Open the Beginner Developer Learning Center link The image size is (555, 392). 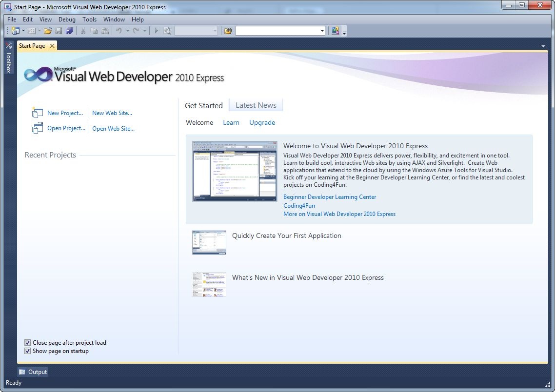pos(330,197)
